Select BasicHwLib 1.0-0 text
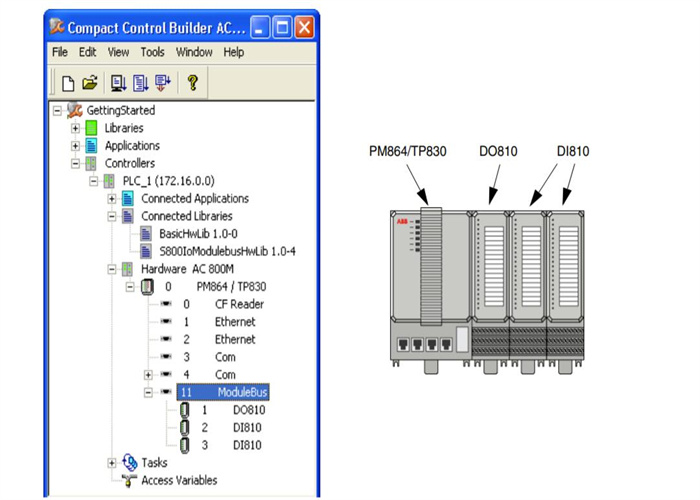This screenshot has width=700, height=500. point(198,234)
